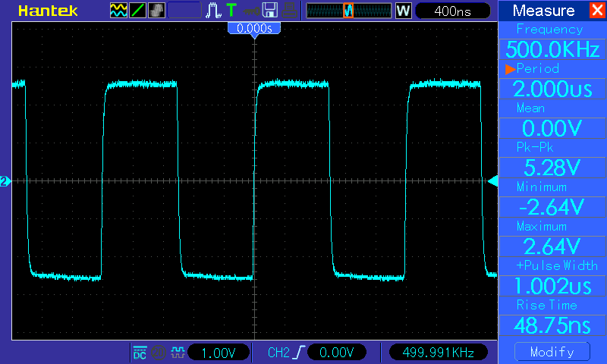
Task: Click the 1.00V volts-per-division readout
Action: pos(219,353)
